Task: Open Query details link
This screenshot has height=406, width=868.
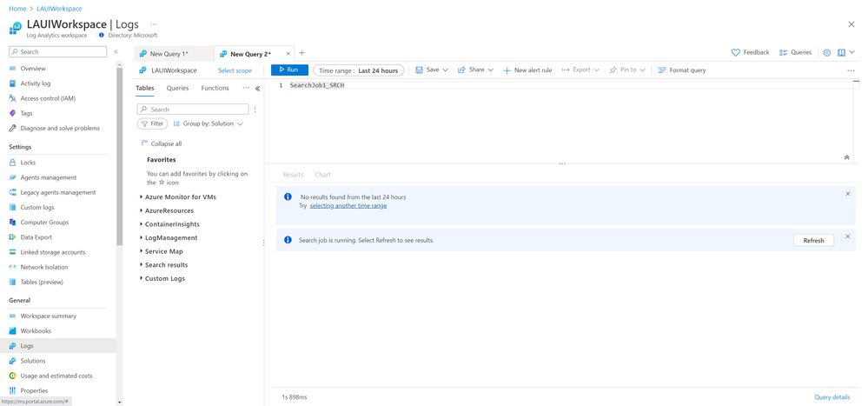Action: pyautogui.click(x=832, y=397)
